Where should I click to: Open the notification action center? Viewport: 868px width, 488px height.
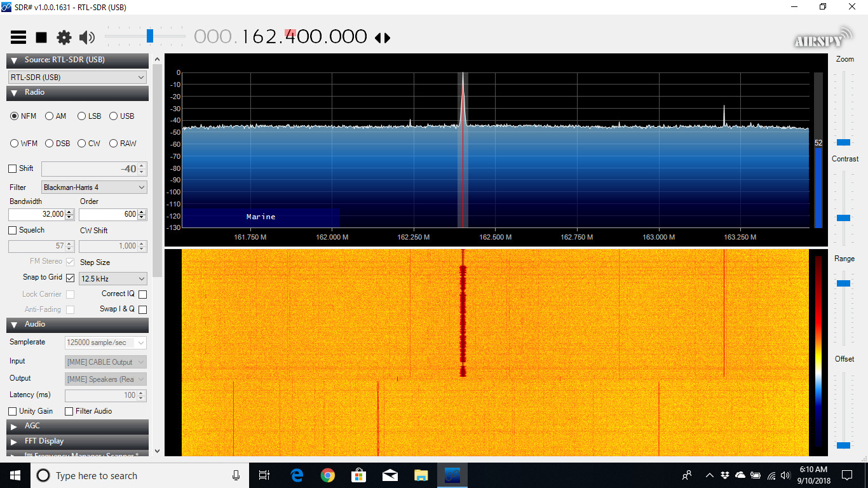coord(847,475)
